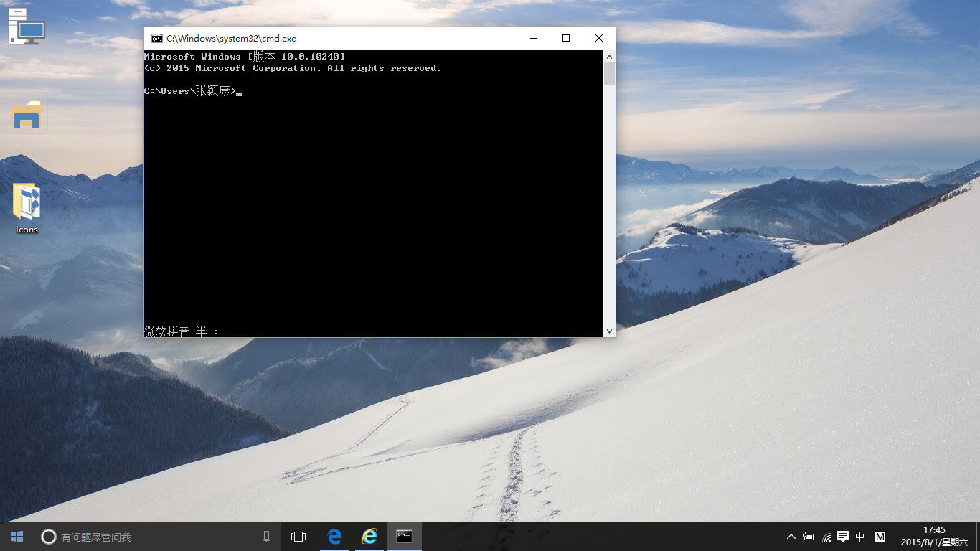Launch Internet Explorer from the taskbar
This screenshot has width=980, height=551.
point(369,537)
